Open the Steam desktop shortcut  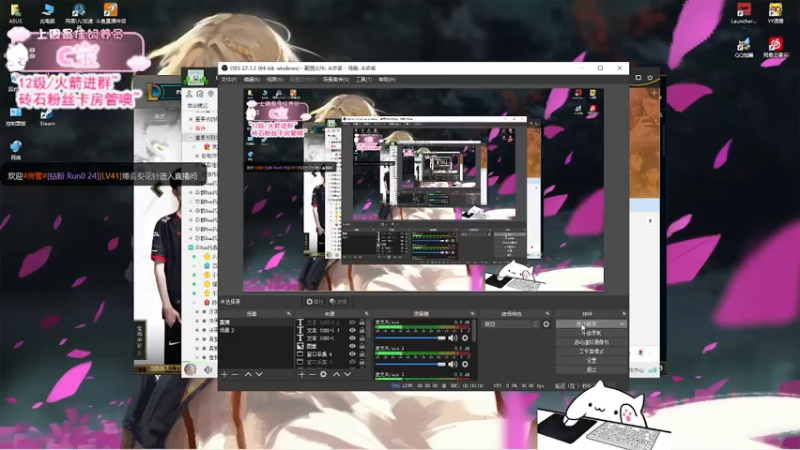pos(47,117)
